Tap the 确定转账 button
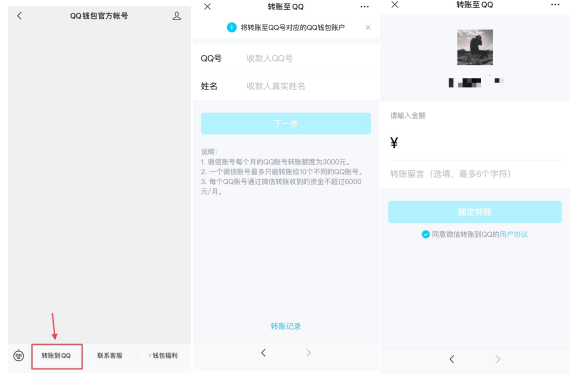579x385 pixels. pos(475,212)
